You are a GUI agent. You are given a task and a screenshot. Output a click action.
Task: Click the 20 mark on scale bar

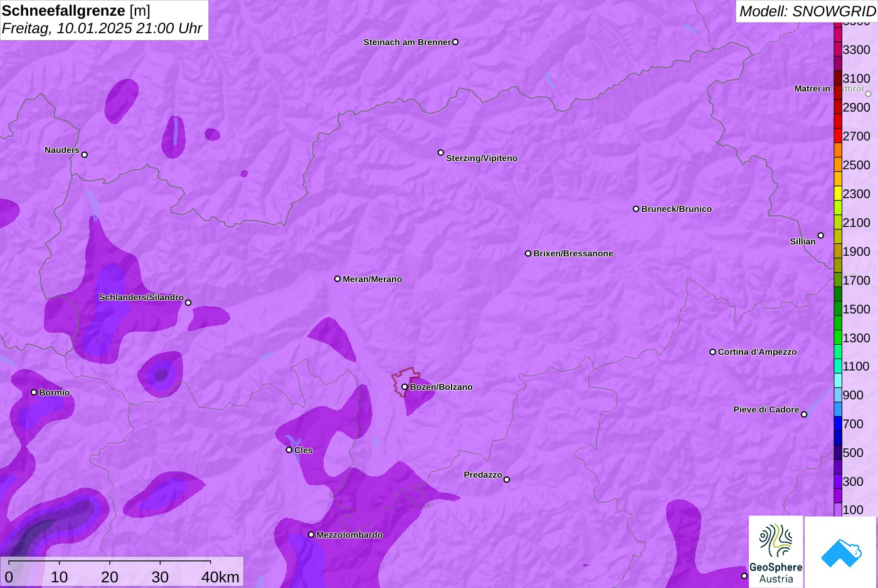pos(110,577)
